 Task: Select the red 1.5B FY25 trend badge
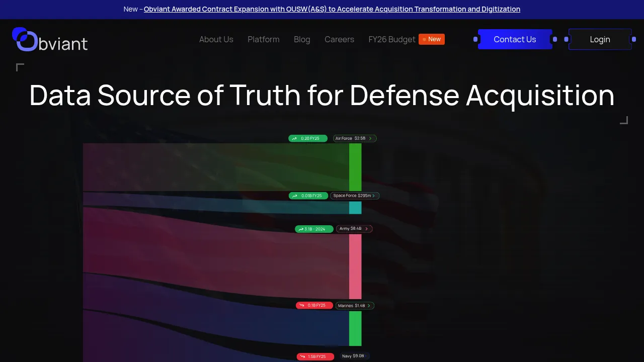(315, 356)
